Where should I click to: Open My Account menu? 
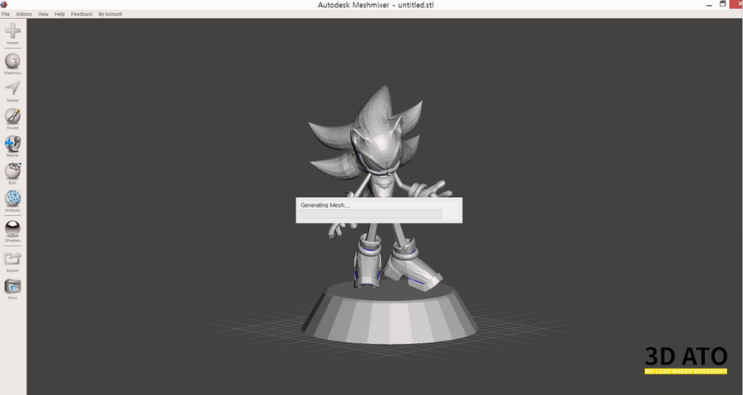(110, 14)
